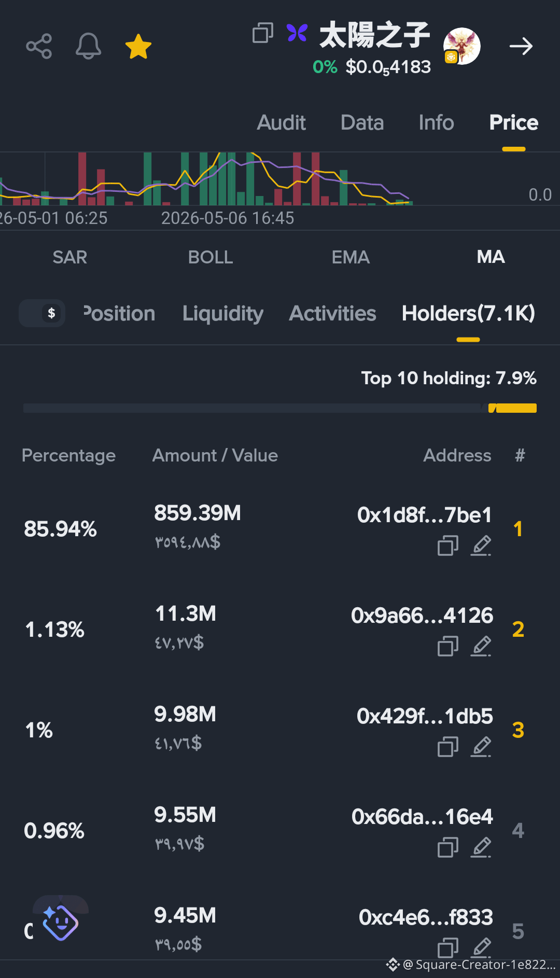560x978 pixels.
Task: Go to next token with arrow
Action: click(521, 46)
